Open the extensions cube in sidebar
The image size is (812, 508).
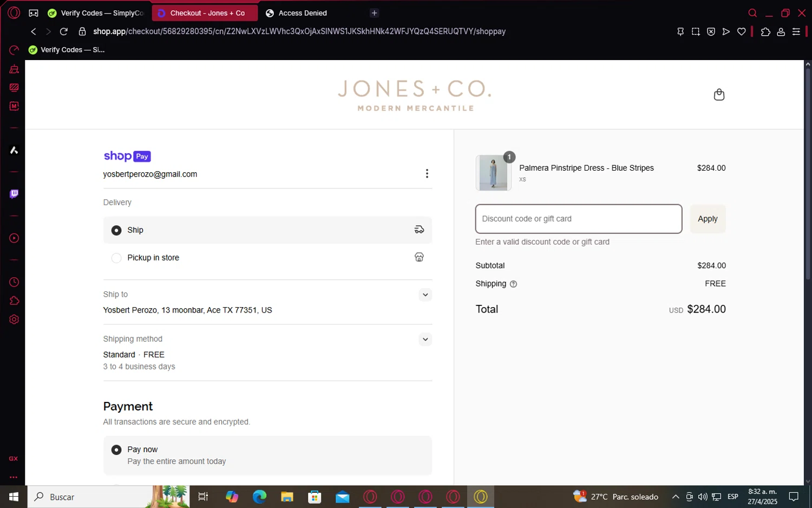tap(14, 301)
